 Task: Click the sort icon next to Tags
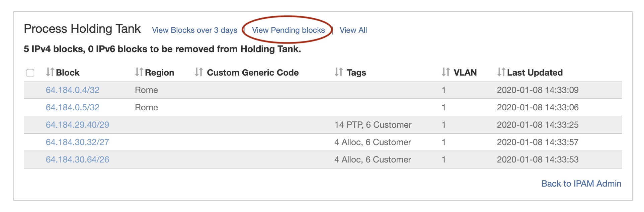point(339,72)
